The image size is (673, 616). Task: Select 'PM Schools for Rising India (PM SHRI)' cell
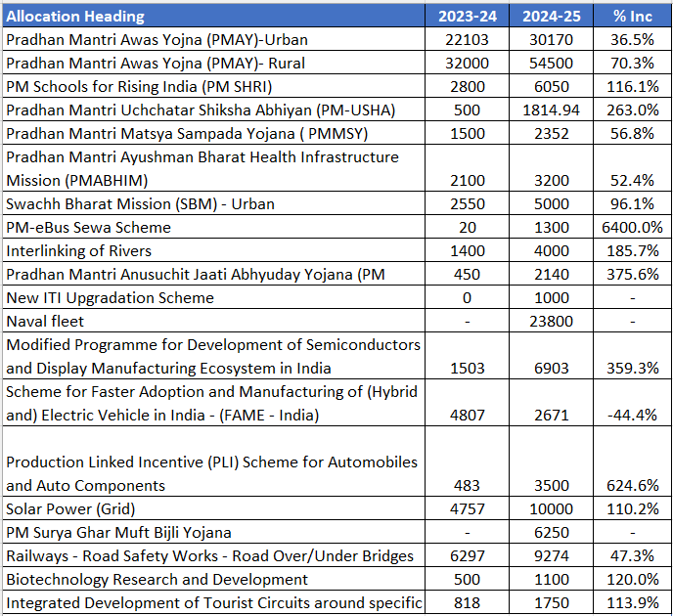coord(214,86)
